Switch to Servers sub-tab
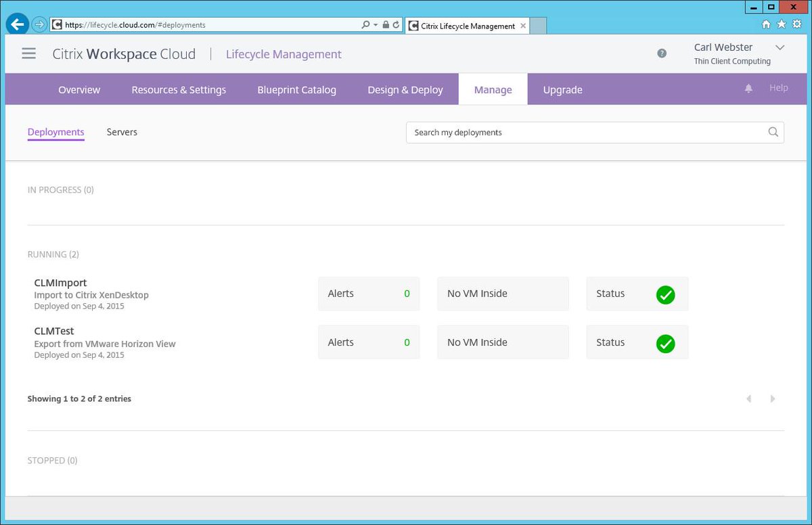The width and height of the screenshot is (812, 525). 122,132
